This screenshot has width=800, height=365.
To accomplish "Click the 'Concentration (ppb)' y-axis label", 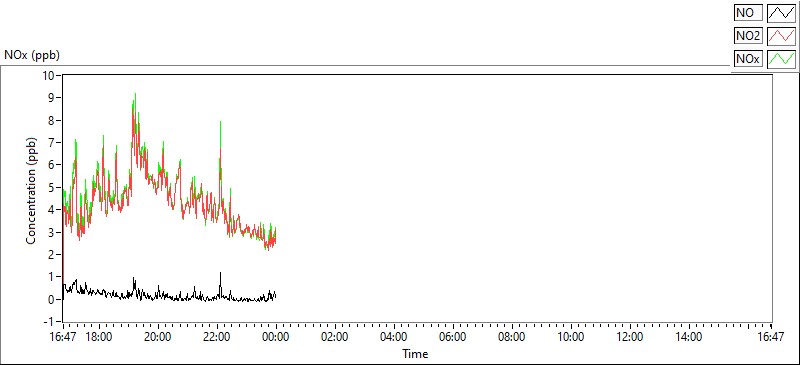I will click(32, 191).
